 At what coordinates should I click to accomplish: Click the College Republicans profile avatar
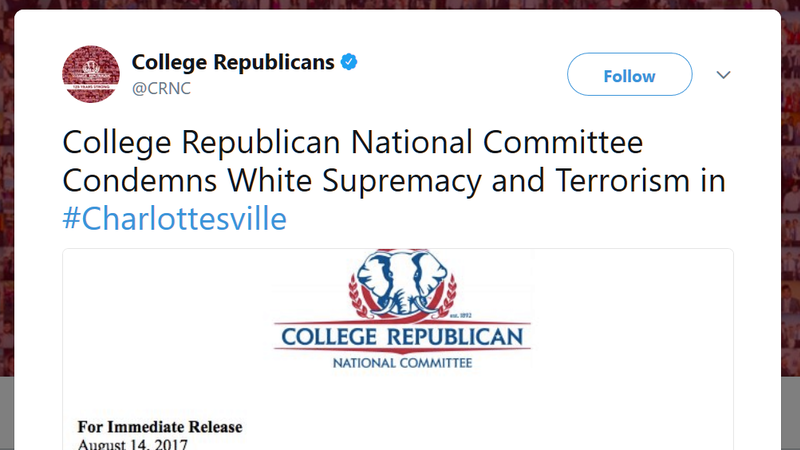[x=91, y=75]
